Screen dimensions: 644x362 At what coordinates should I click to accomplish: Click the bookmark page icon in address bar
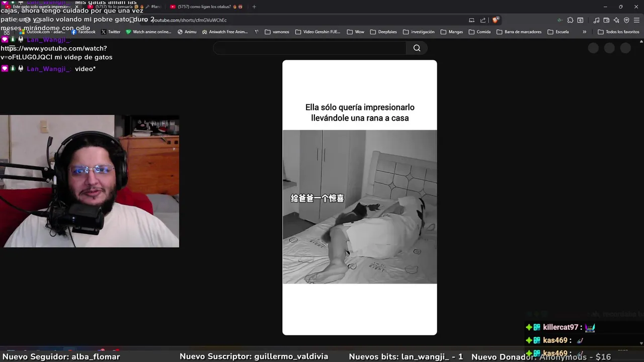click(x=132, y=20)
